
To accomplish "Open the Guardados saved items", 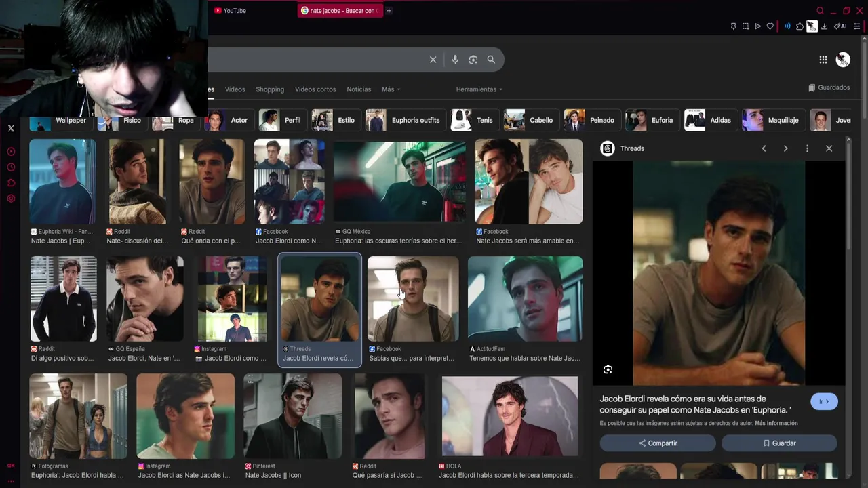I will [x=829, y=87].
